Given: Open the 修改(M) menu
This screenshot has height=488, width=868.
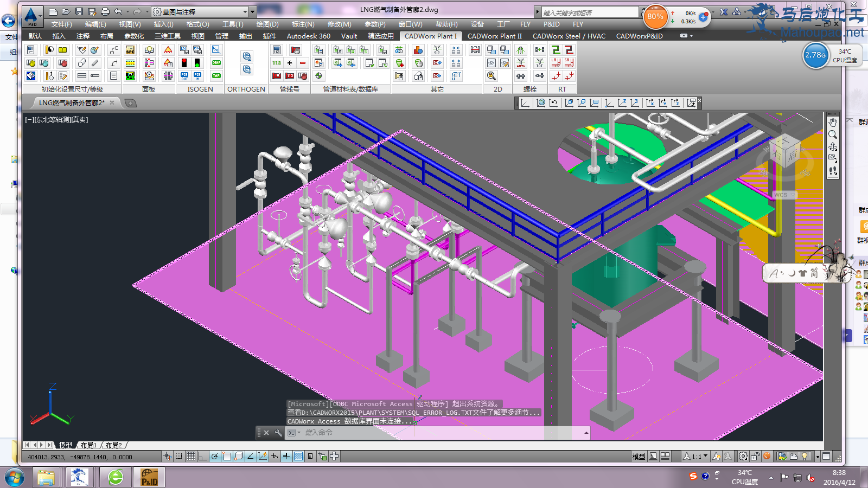Looking at the screenshot, I should click(x=339, y=24).
